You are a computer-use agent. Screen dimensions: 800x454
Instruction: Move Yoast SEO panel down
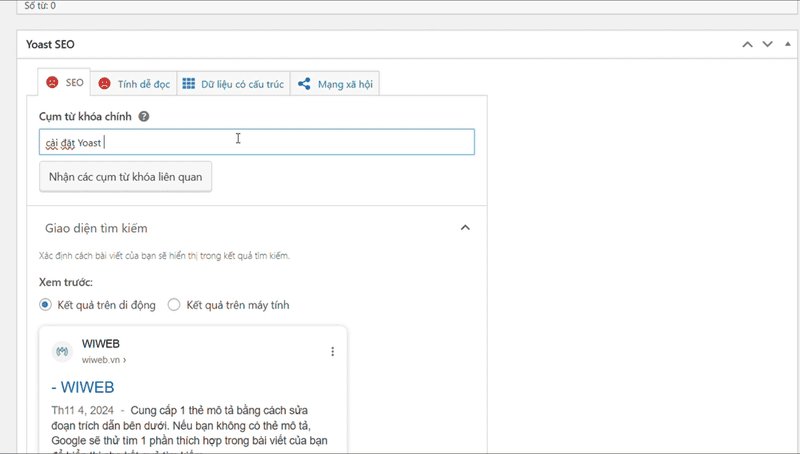(x=767, y=44)
